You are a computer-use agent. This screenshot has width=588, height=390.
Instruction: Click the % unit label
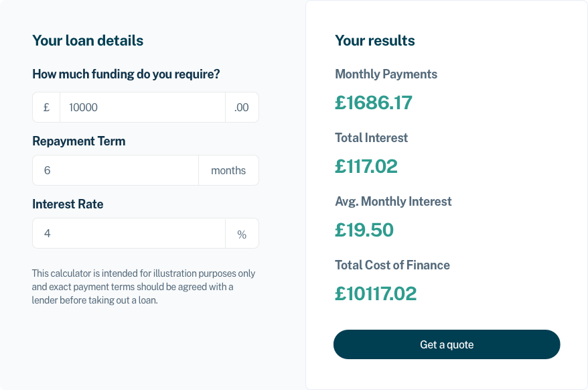pyautogui.click(x=241, y=233)
